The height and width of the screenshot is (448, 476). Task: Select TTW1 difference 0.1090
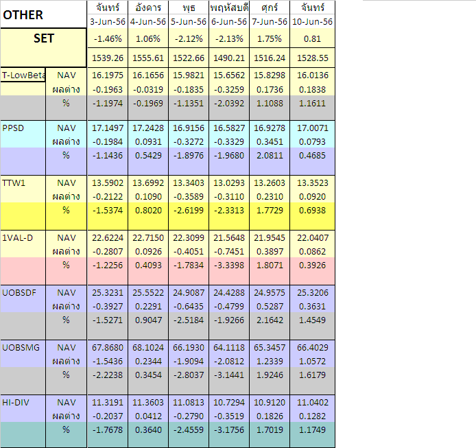coord(148,196)
